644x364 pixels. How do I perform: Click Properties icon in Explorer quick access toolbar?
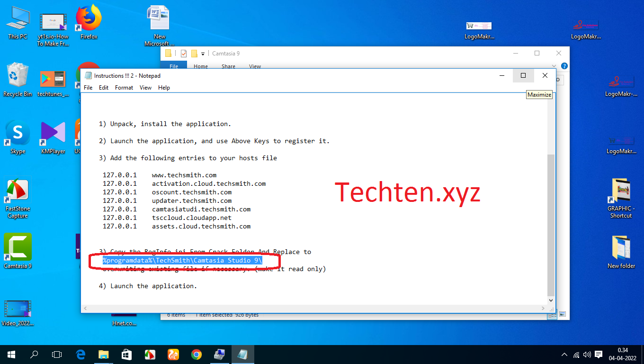[184, 54]
